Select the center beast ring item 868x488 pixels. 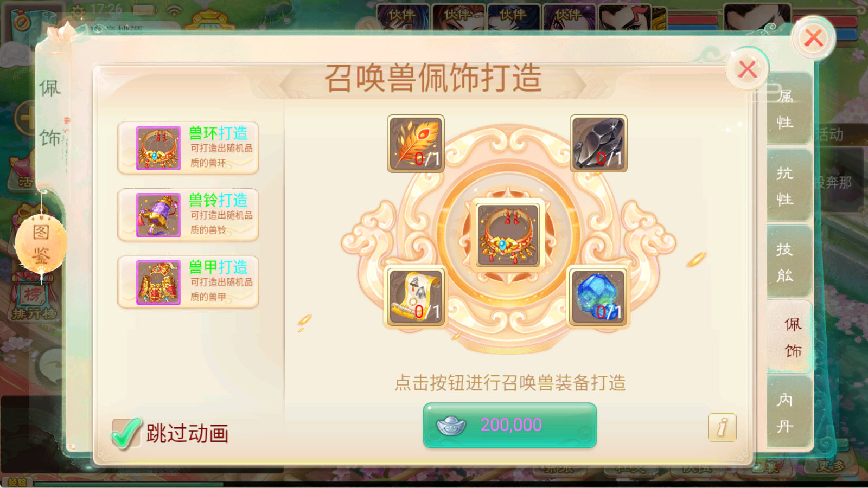[x=508, y=235]
